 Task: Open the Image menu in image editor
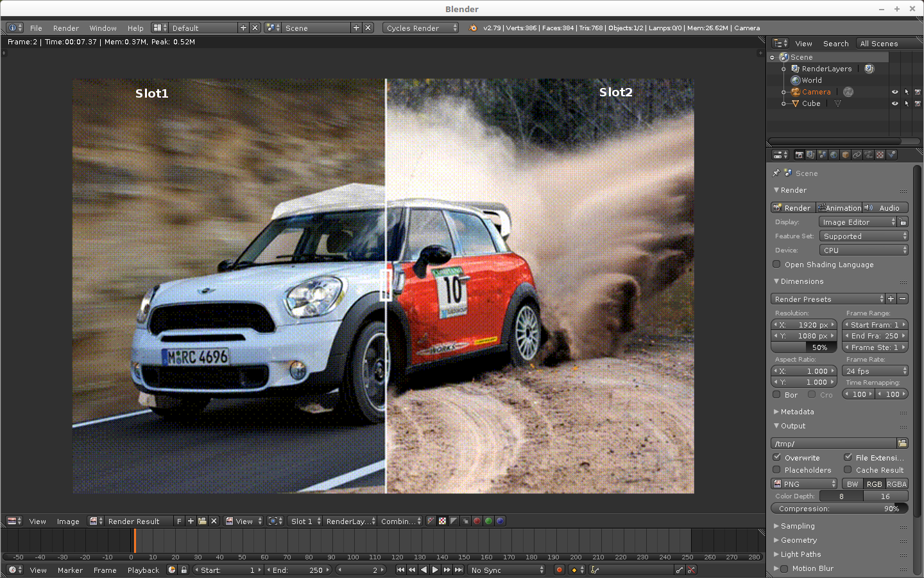pyautogui.click(x=68, y=521)
